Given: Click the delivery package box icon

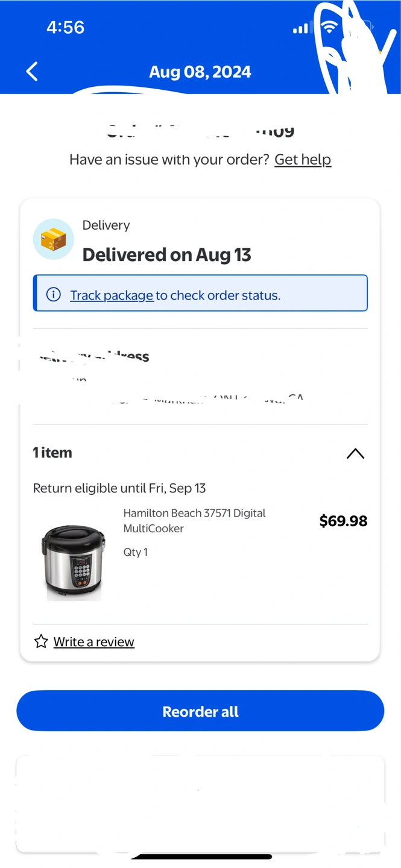Looking at the screenshot, I should pyautogui.click(x=53, y=239).
